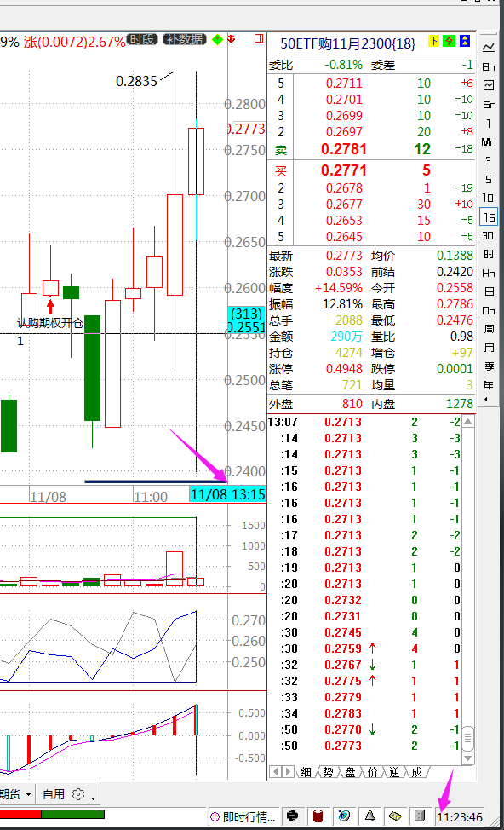504x830 pixels.
Task: Click the red cylinder status bar icon
Action: (318, 816)
